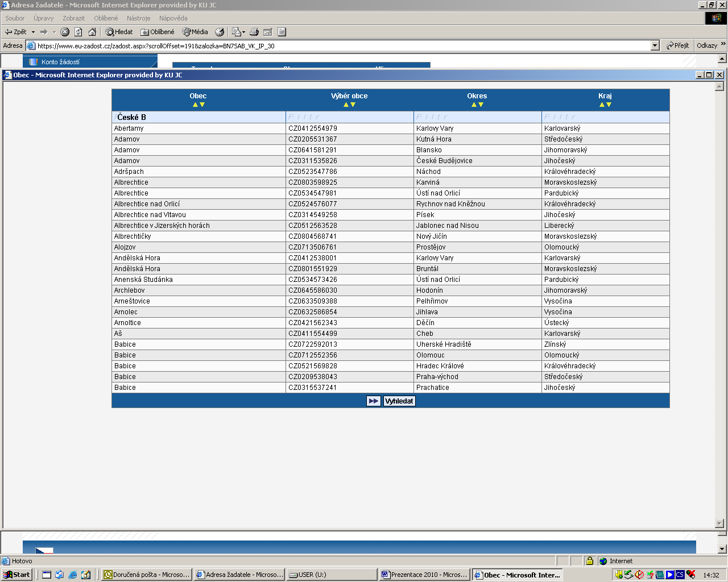
Task: Click the next page double-arrow button
Action: pyautogui.click(x=373, y=401)
